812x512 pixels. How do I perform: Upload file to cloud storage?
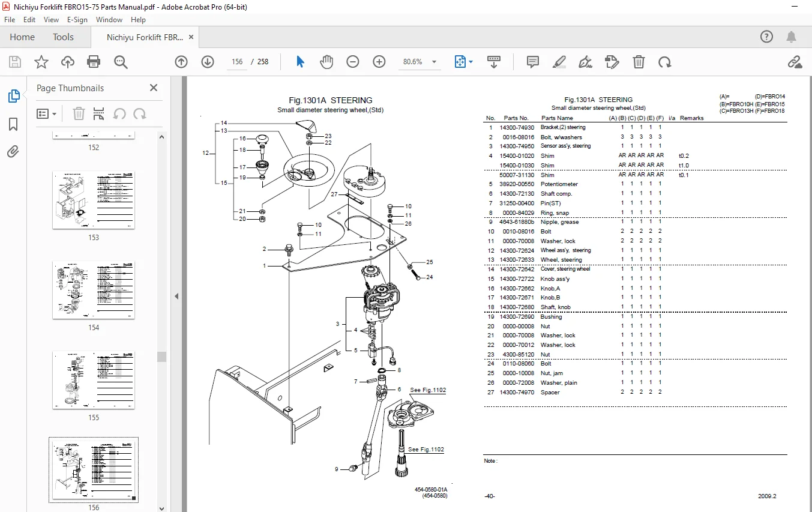[x=68, y=62]
